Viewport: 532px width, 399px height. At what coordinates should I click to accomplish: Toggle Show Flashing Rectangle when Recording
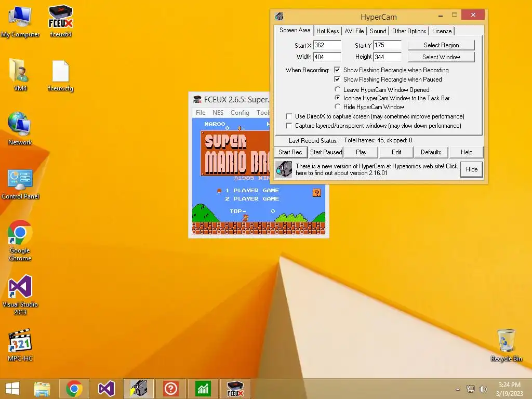337,70
